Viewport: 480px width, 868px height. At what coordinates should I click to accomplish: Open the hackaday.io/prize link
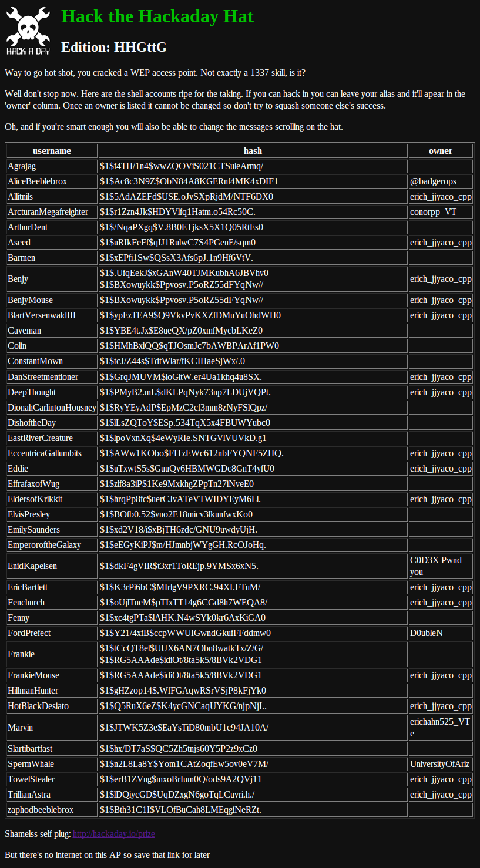pyautogui.click(x=113, y=834)
